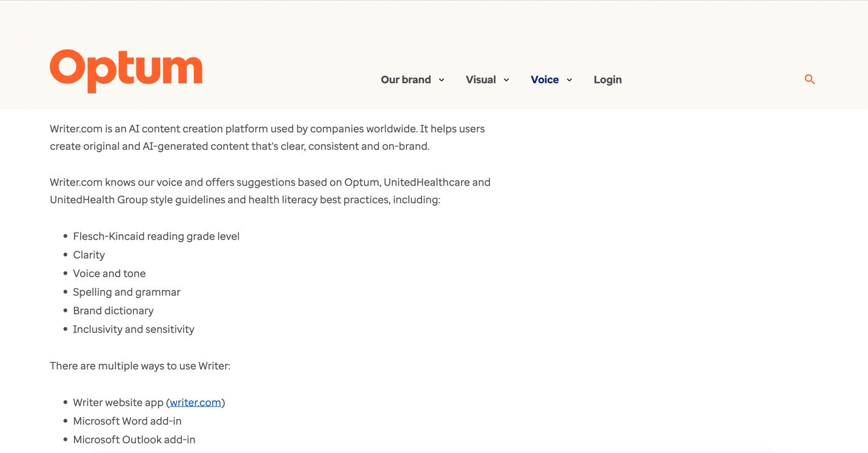The image size is (868, 453).
Task: Click the Microsoft Outlook add-in list item
Action: (x=134, y=440)
